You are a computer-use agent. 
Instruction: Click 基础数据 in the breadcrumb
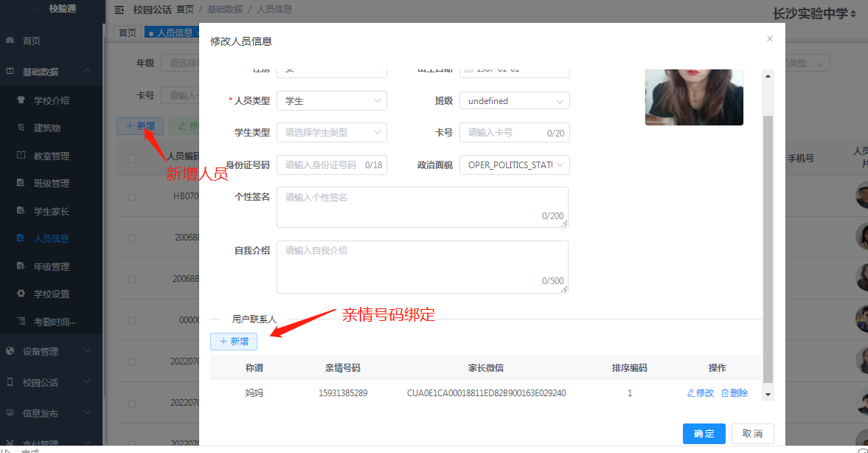(225, 10)
